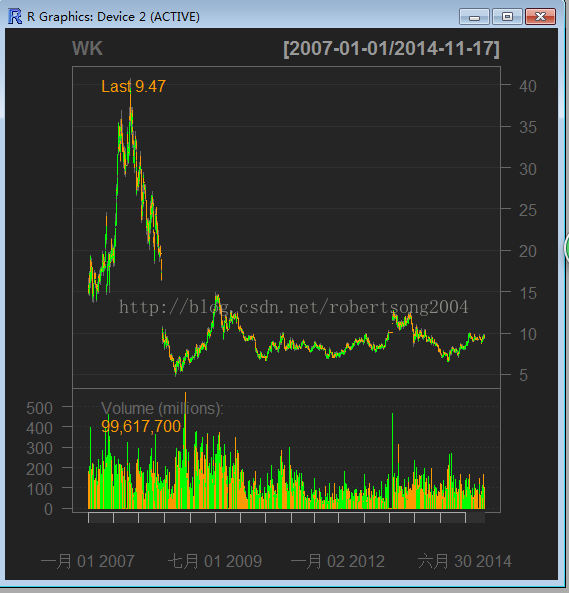
Task: Click the volume axis label 100
Action: coord(39,490)
